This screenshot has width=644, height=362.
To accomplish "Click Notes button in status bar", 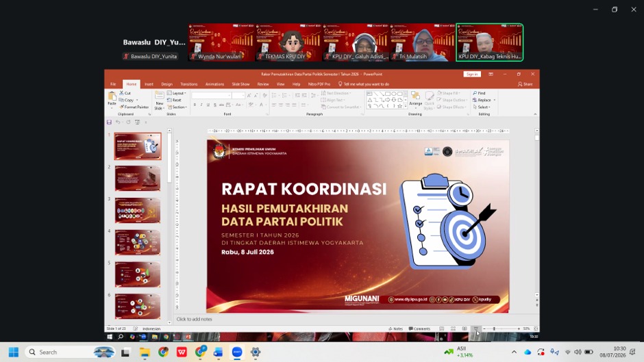I will click(396, 328).
